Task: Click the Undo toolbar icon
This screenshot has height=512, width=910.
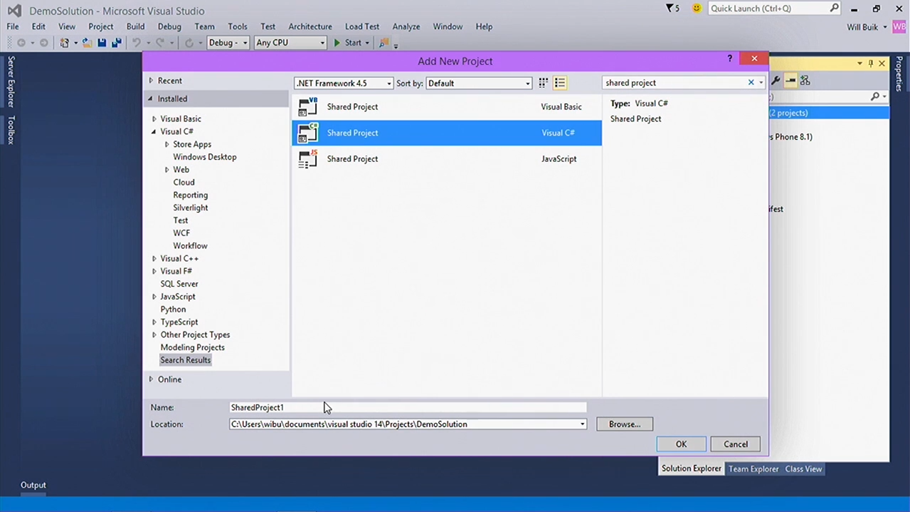Action: click(x=136, y=43)
